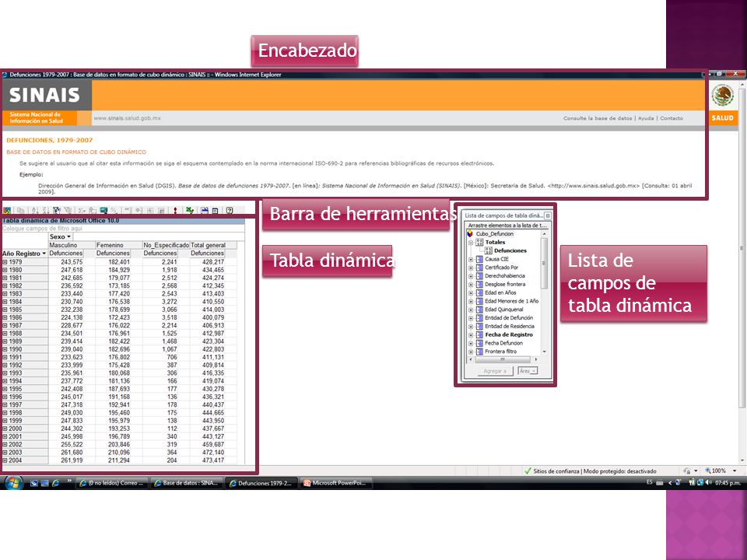Click the 'Defunciones 1979-2...' taskbar button
Image resolution: width=747 pixels, height=560 pixels.
click(261, 483)
